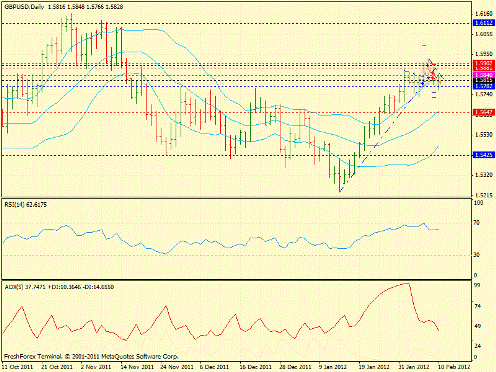The width and height of the screenshot is (496, 372).
Task: Click the 11 Oct 2011 date label
Action: (18, 367)
